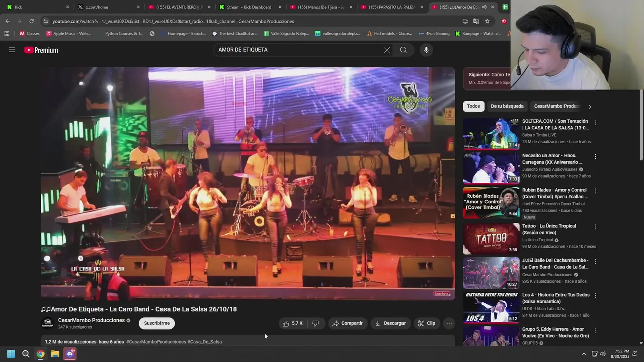Open CesarMambo Producciones channel name link
Image resolution: width=644 pixels, height=362 pixels.
tap(92, 320)
